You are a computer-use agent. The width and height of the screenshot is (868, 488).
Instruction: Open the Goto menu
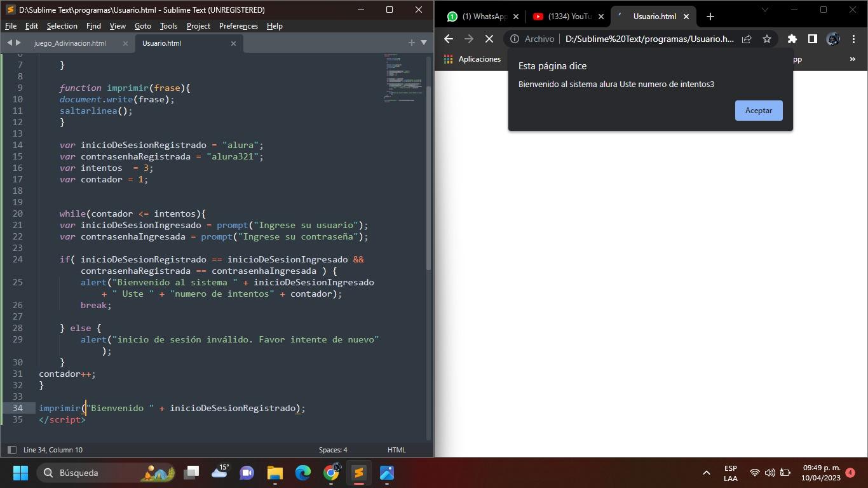143,26
